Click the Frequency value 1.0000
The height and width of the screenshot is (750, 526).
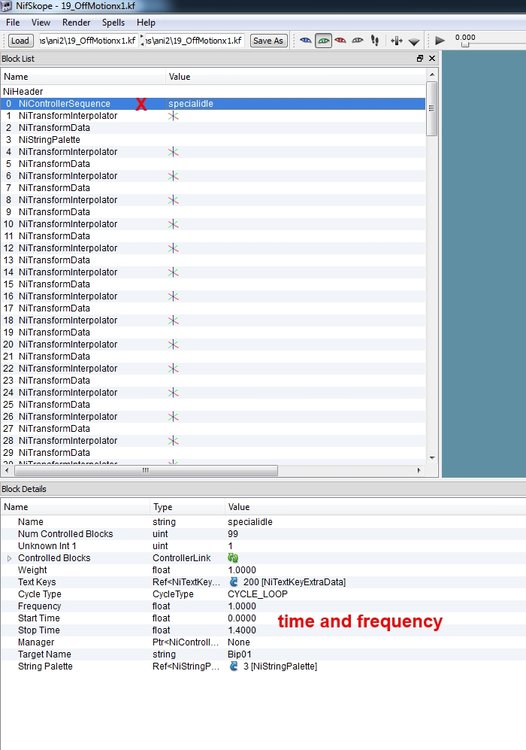pos(242,606)
